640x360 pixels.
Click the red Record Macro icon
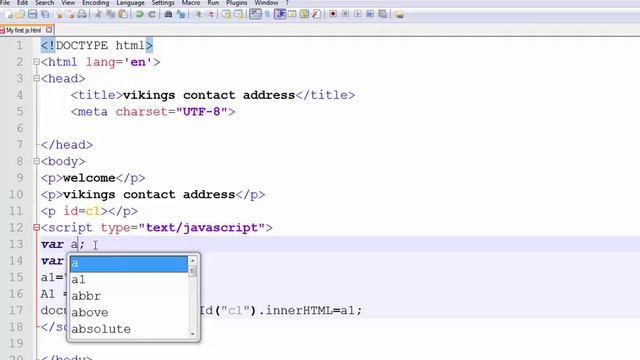coord(333,15)
